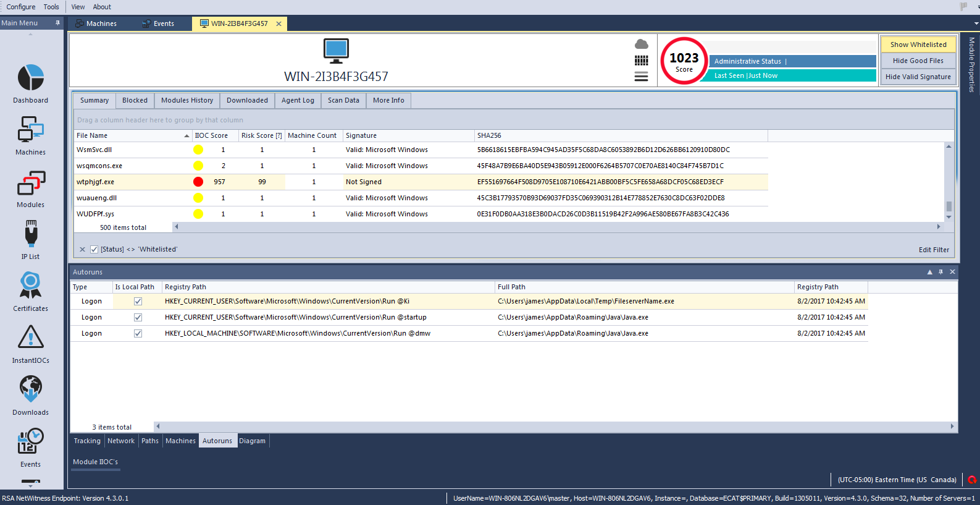Open the Dashboard pie chart icon
The height and width of the screenshot is (505, 980).
click(30, 78)
